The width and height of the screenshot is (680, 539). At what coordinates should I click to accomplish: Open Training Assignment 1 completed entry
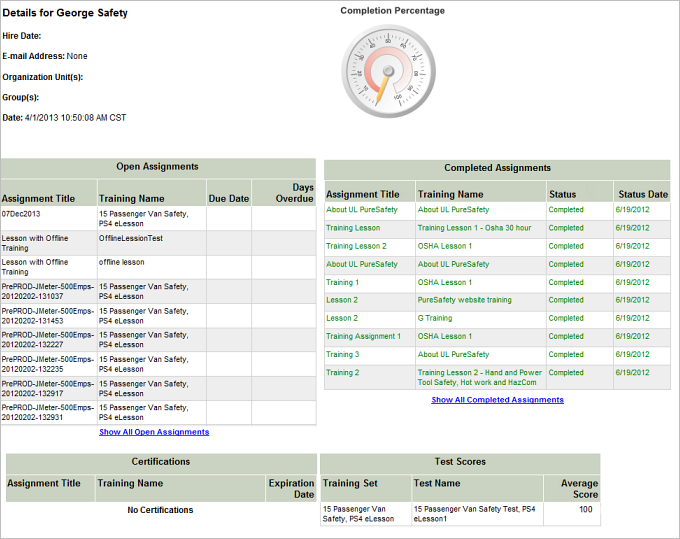point(362,336)
